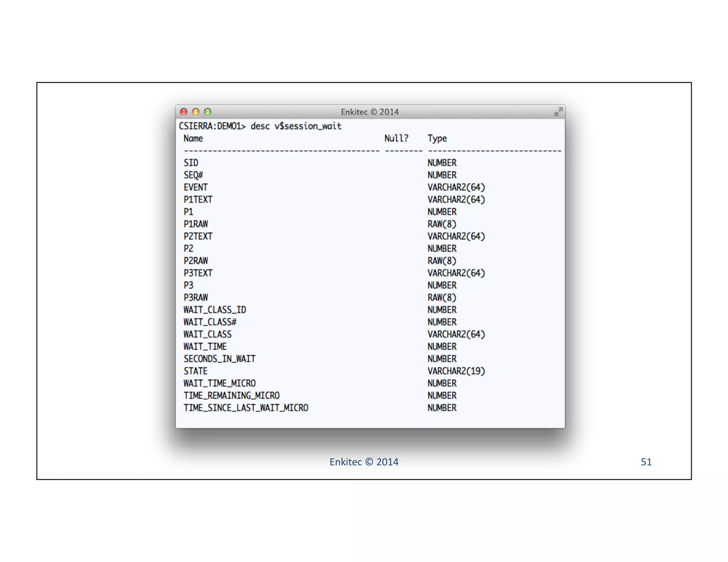Select the SID column name
Screen dimensions: 728x562
coord(191,163)
